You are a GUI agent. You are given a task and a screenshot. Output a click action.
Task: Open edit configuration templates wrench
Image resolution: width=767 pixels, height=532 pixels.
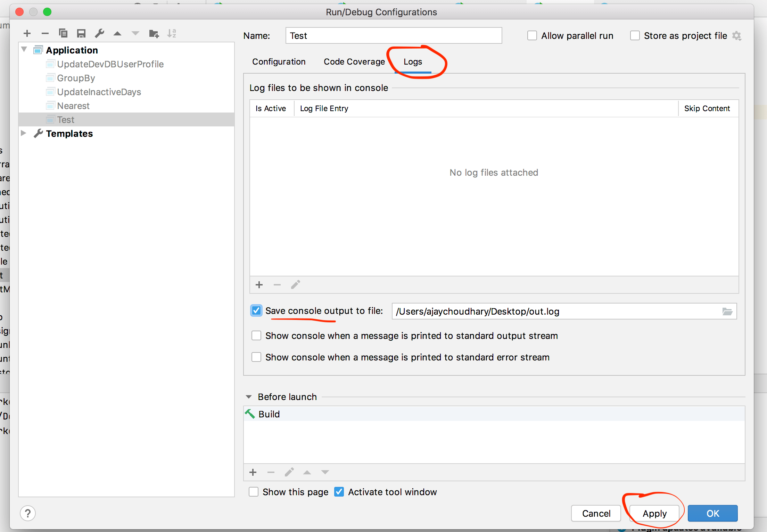[x=100, y=33]
